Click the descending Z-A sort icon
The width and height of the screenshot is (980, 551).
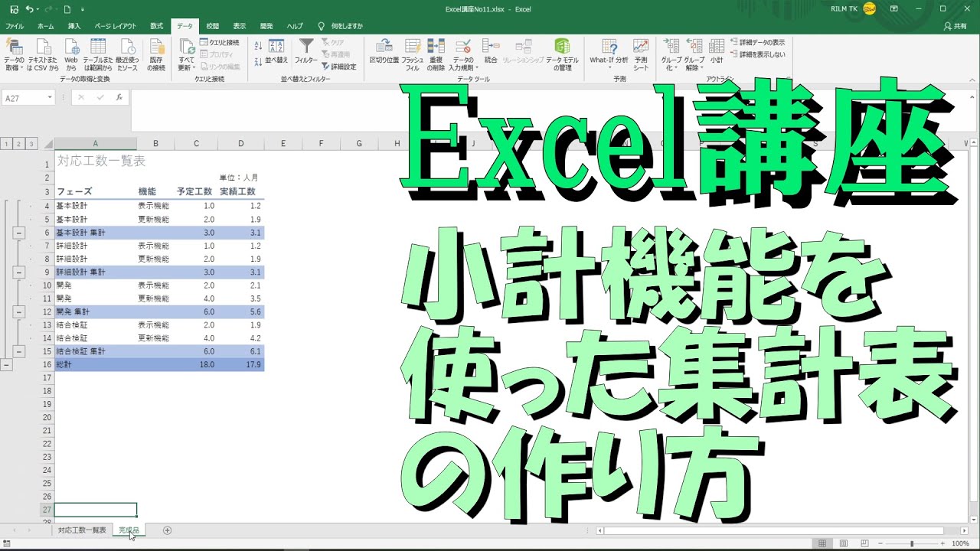click(258, 60)
